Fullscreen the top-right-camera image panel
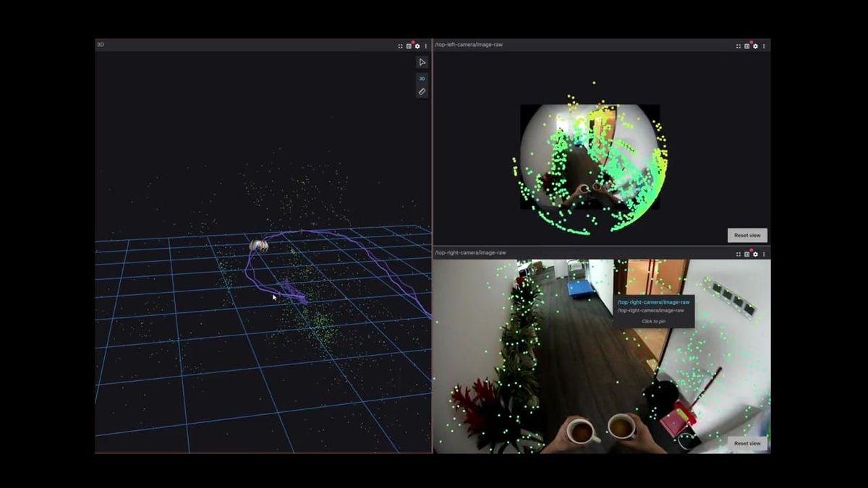Image resolution: width=868 pixels, height=488 pixels. click(739, 254)
